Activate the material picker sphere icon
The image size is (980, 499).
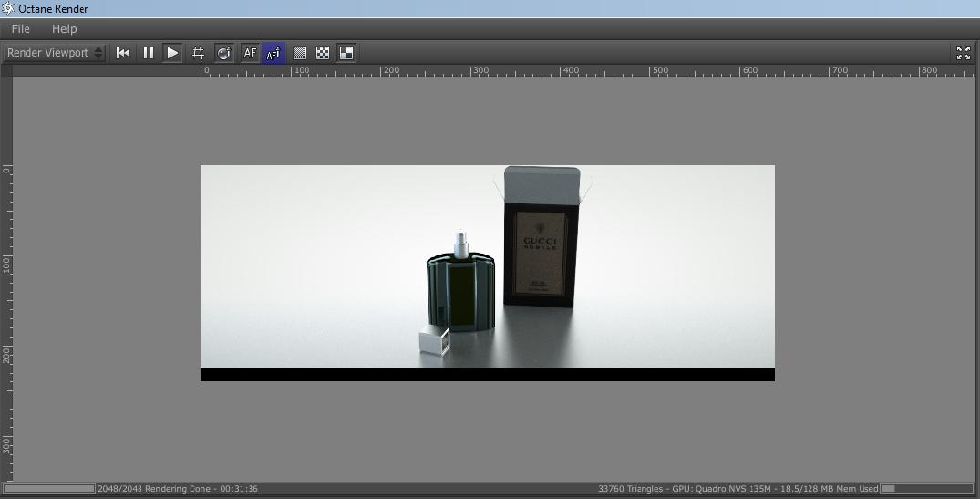coord(223,53)
